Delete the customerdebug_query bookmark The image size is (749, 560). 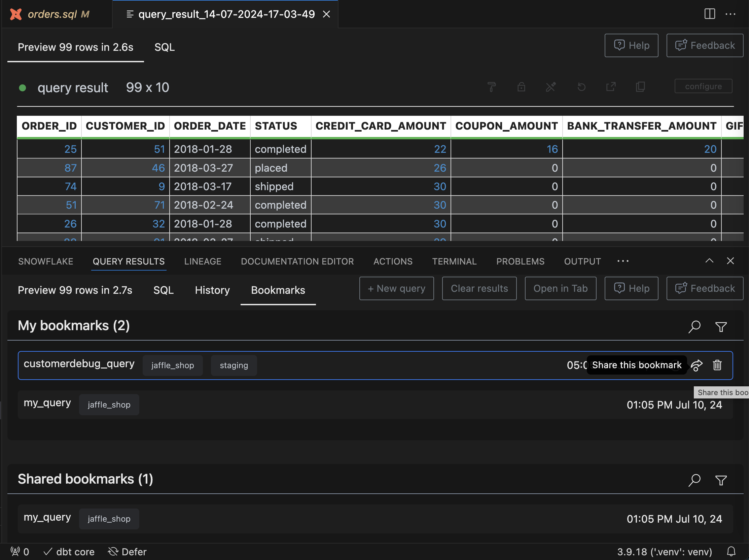pos(717,365)
